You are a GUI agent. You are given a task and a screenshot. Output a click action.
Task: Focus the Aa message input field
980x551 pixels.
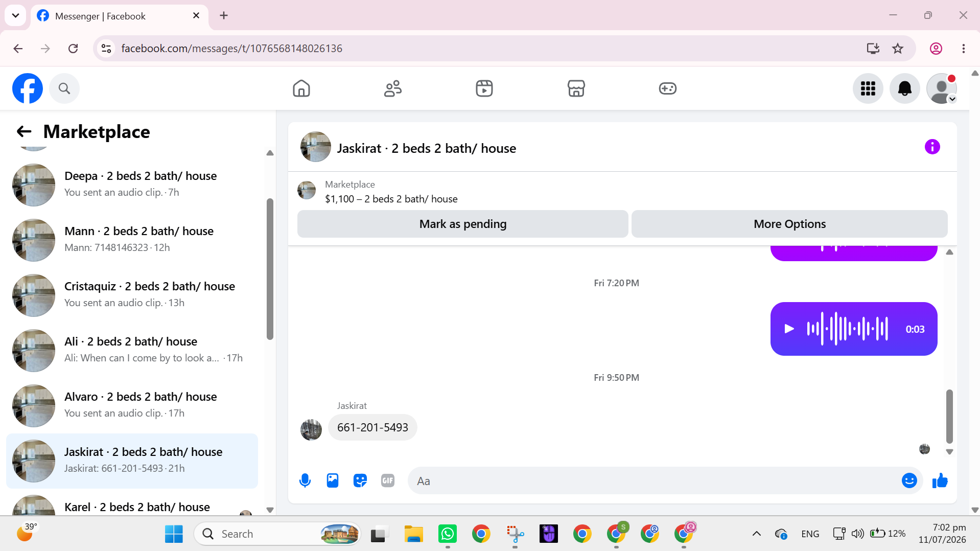coord(654,481)
